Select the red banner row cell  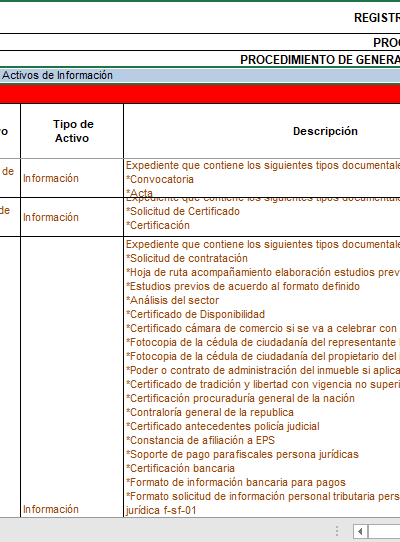(200, 94)
